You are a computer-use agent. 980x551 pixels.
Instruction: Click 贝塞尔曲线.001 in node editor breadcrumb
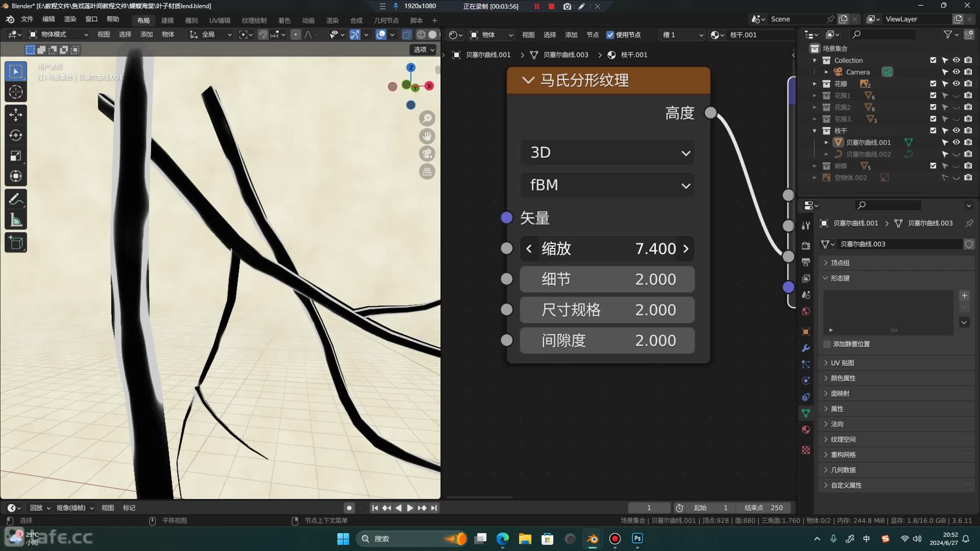(x=488, y=55)
